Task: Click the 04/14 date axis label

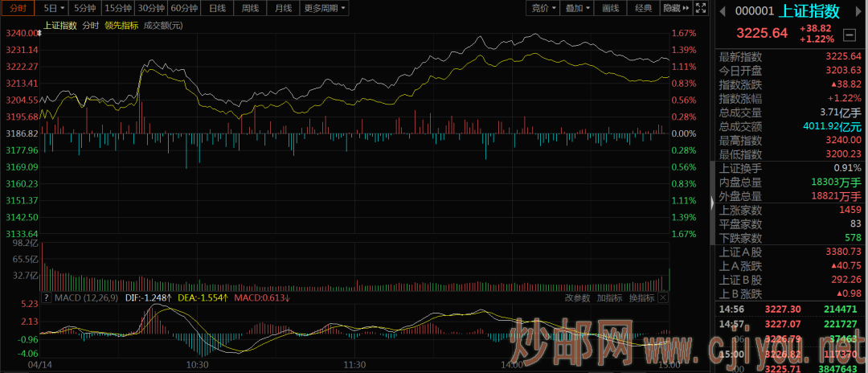Action: (39, 365)
